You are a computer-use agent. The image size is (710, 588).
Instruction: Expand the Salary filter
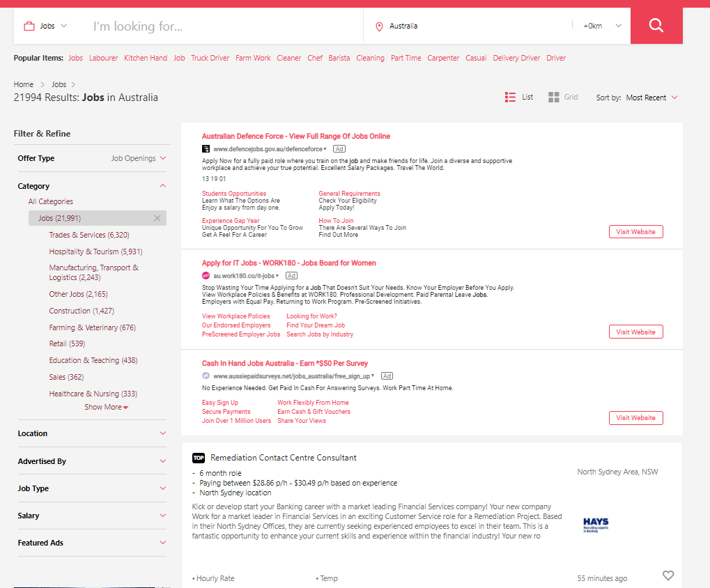(x=92, y=516)
